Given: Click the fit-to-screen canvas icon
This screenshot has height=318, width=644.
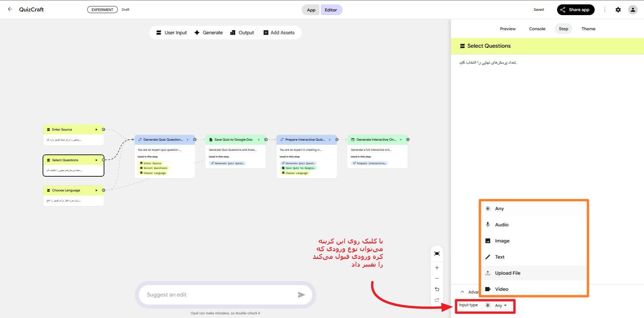Looking at the screenshot, I should tap(437, 254).
